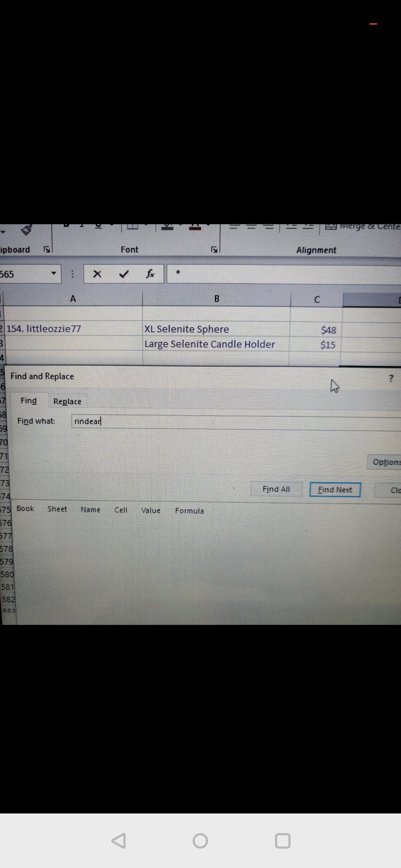
Task: Click the Merge & Center button
Action: tap(363, 227)
